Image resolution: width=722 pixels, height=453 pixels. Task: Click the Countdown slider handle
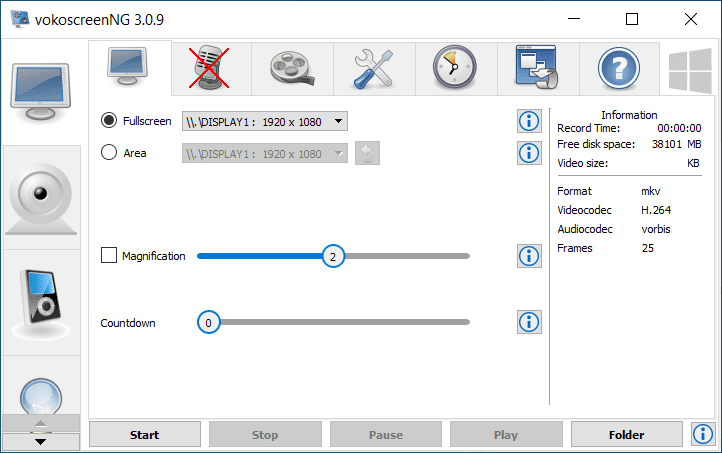209,323
